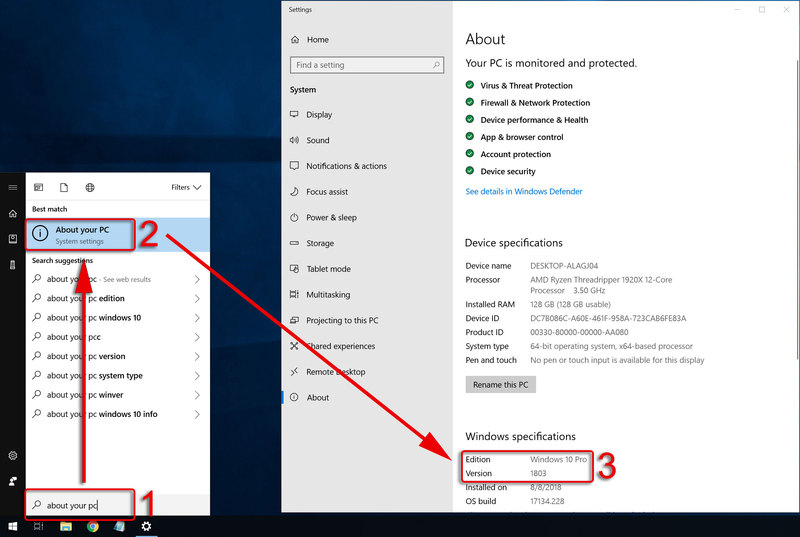Open See details in Windows Defender link

[524, 191]
